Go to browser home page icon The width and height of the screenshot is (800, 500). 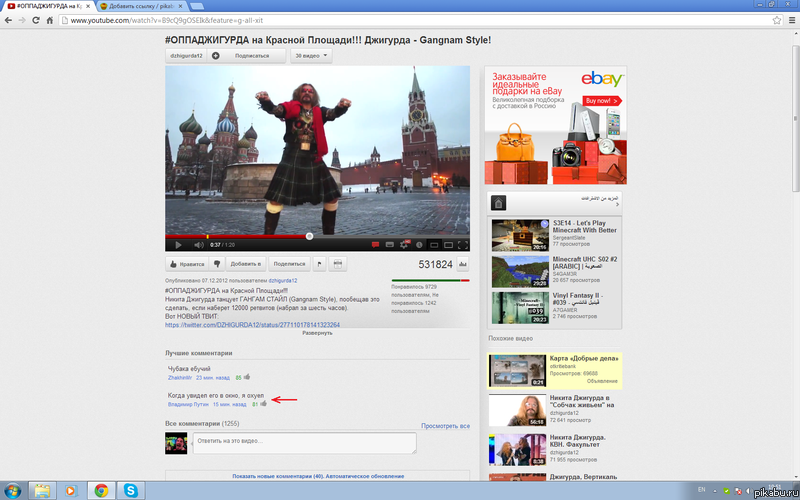tap(49, 20)
